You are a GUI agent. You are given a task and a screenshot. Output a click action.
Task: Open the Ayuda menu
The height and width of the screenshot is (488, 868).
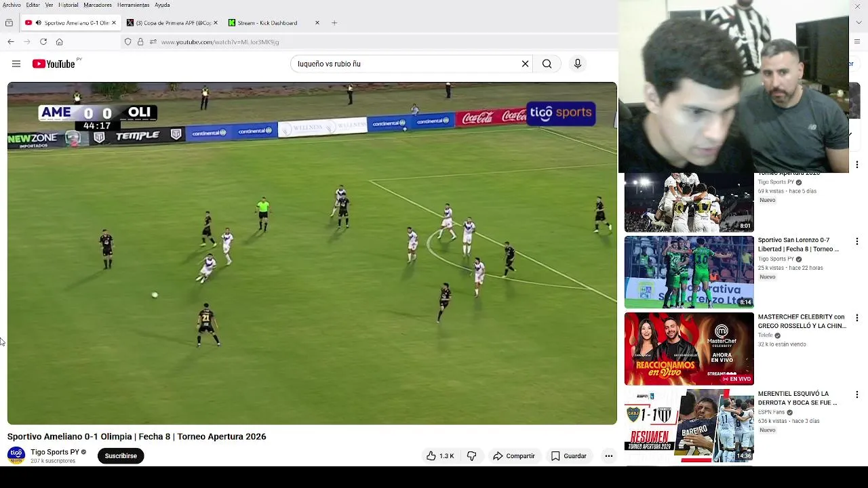click(x=162, y=5)
